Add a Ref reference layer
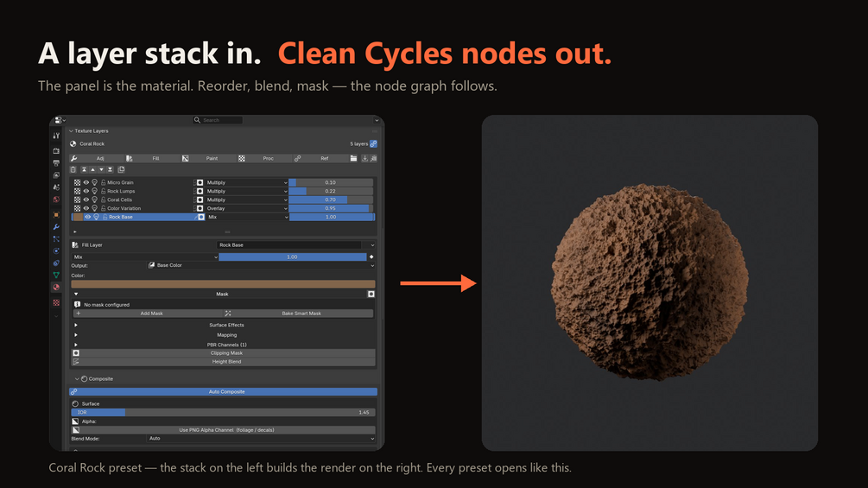 pos(320,158)
